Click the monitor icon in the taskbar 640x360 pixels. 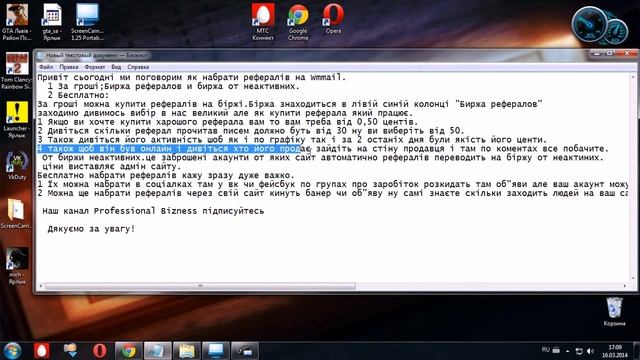(216, 351)
